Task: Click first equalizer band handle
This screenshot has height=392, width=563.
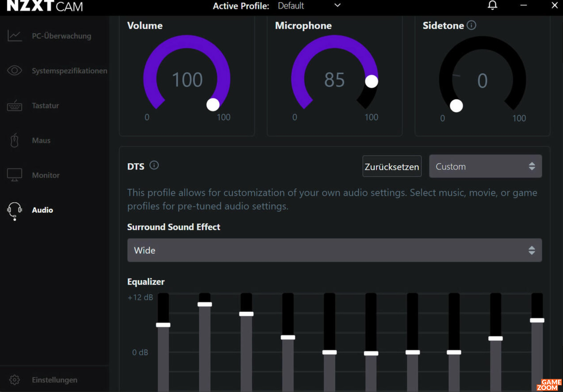Action: [x=163, y=325]
